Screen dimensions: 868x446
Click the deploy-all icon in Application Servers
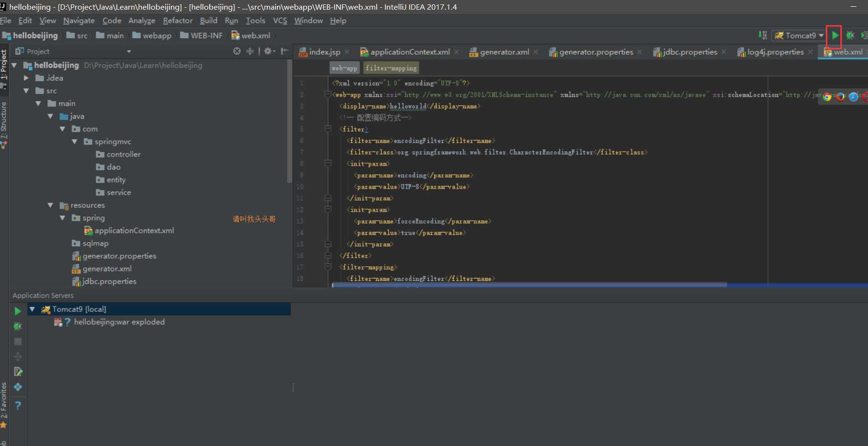click(x=18, y=356)
